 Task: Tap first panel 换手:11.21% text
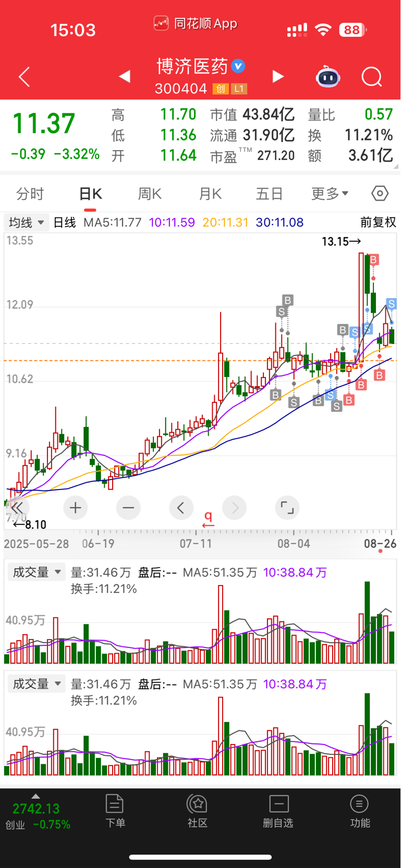pos(104,589)
